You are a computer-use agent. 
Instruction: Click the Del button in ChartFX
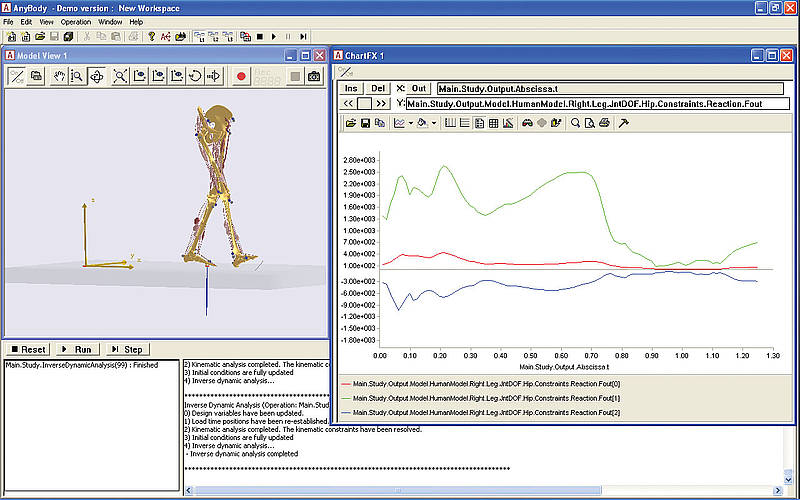point(378,88)
